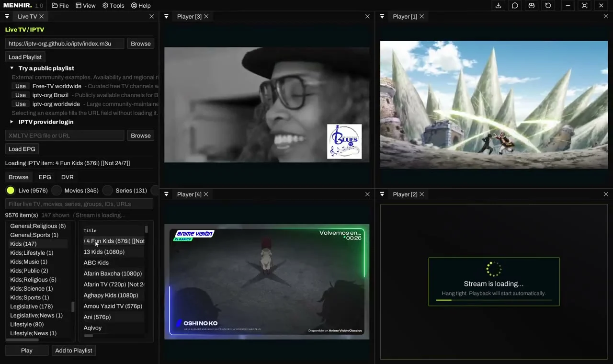
Task: Click the filter live TV search field
Action: 79,204
